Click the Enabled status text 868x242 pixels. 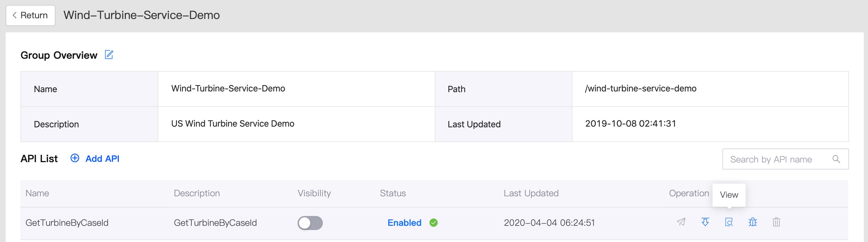[404, 223]
